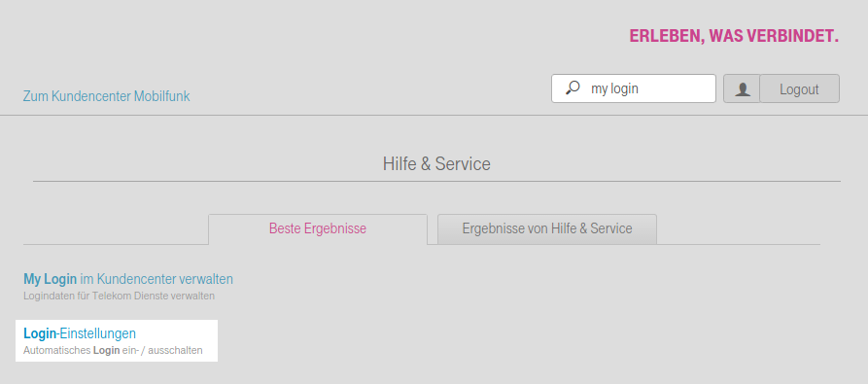This screenshot has width=868, height=384.
Task: Click the bold "Login" word in the Automatisches subtitle
Action: click(106, 350)
